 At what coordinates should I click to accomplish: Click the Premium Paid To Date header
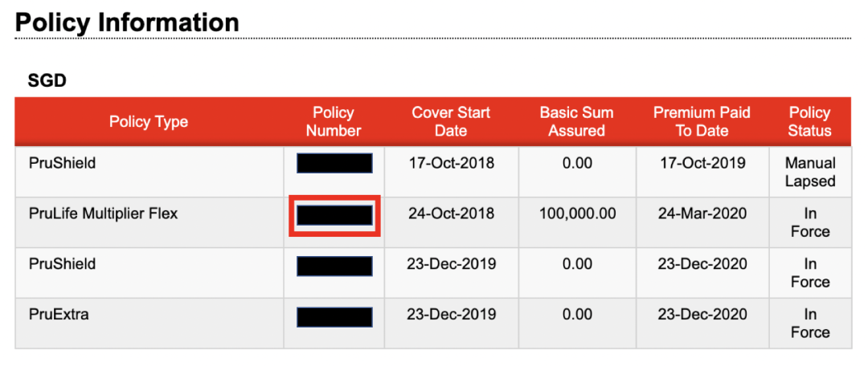pos(702,122)
